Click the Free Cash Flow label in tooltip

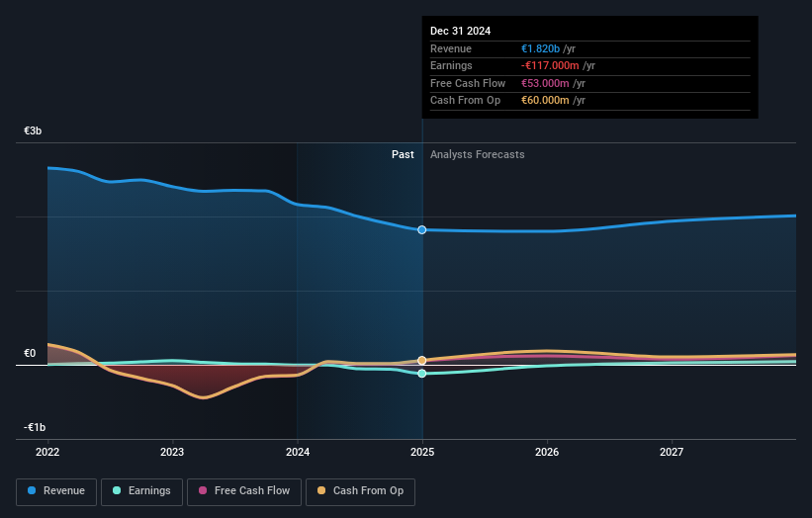(x=468, y=83)
